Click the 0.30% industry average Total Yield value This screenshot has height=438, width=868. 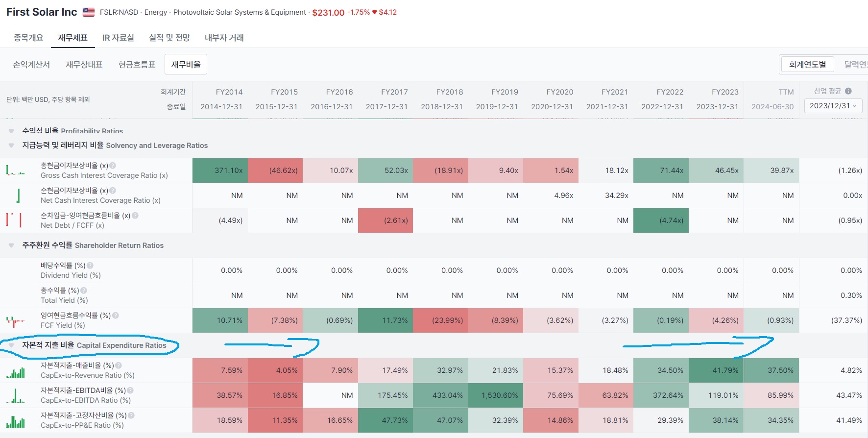click(851, 295)
